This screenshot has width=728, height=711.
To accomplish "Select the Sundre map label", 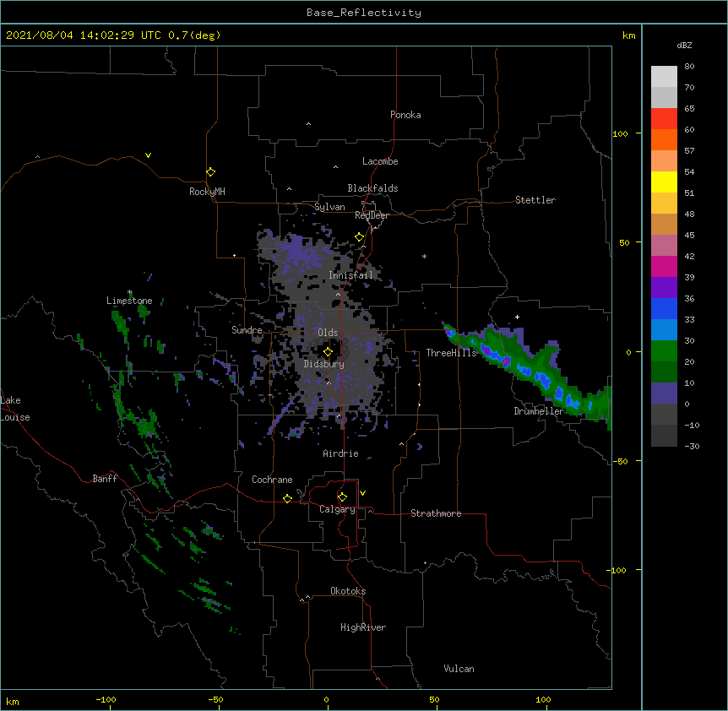I will click(247, 330).
